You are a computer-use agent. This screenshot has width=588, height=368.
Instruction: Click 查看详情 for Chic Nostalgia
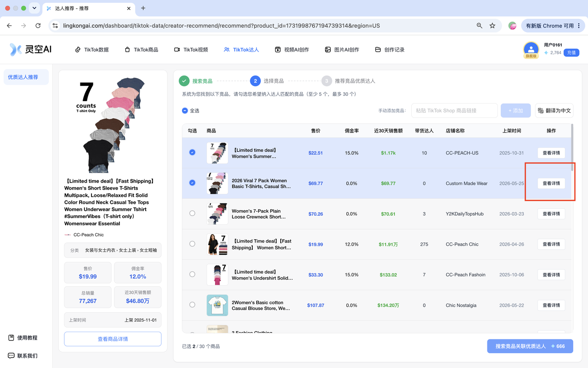(x=551, y=305)
